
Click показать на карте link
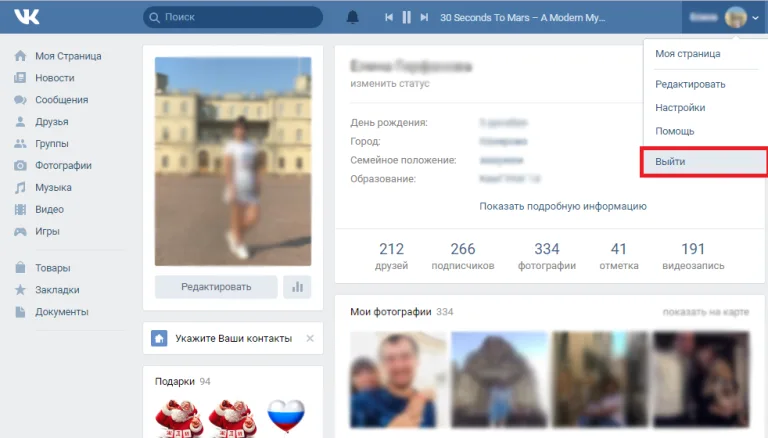[x=706, y=312]
